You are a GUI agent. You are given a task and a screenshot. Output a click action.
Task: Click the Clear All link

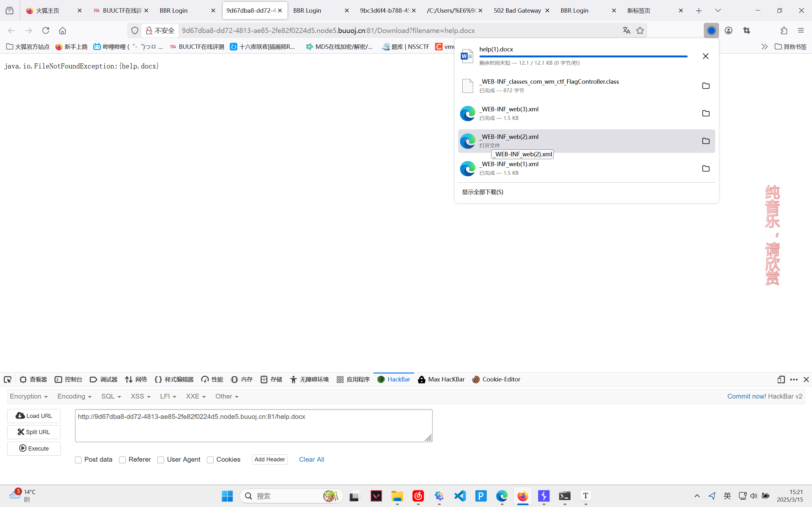tap(311, 459)
